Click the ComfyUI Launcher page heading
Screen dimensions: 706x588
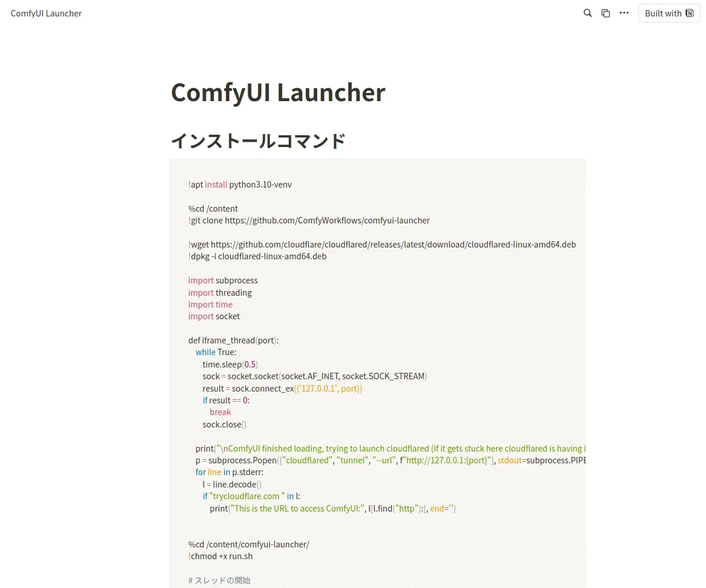pos(278,92)
